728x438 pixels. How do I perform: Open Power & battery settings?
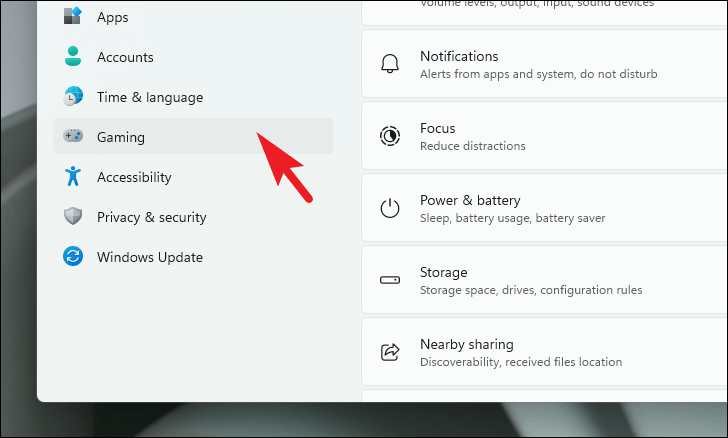tap(540, 208)
